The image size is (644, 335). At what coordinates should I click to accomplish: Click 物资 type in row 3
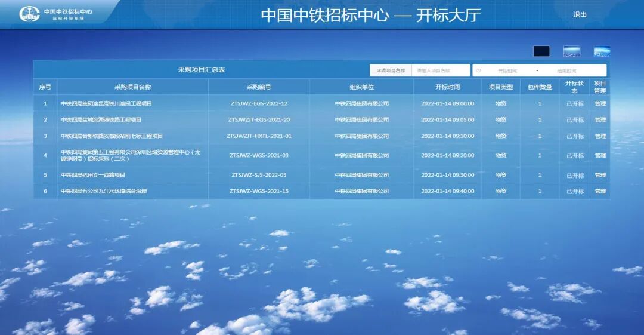(x=501, y=136)
